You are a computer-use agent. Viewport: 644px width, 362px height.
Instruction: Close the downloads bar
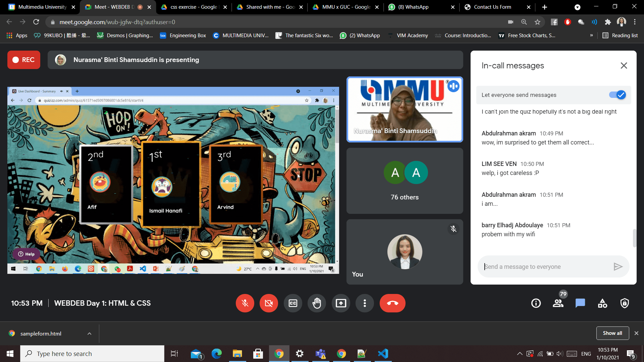click(636, 333)
